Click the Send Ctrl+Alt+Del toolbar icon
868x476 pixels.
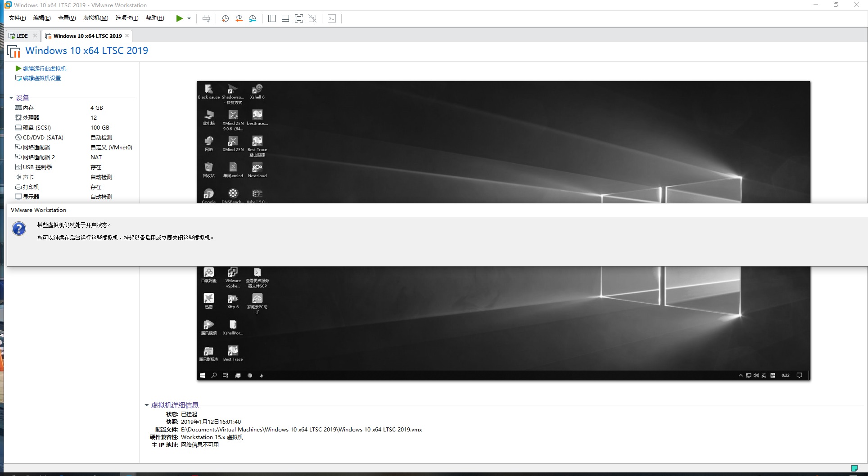click(x=206, y=18)
